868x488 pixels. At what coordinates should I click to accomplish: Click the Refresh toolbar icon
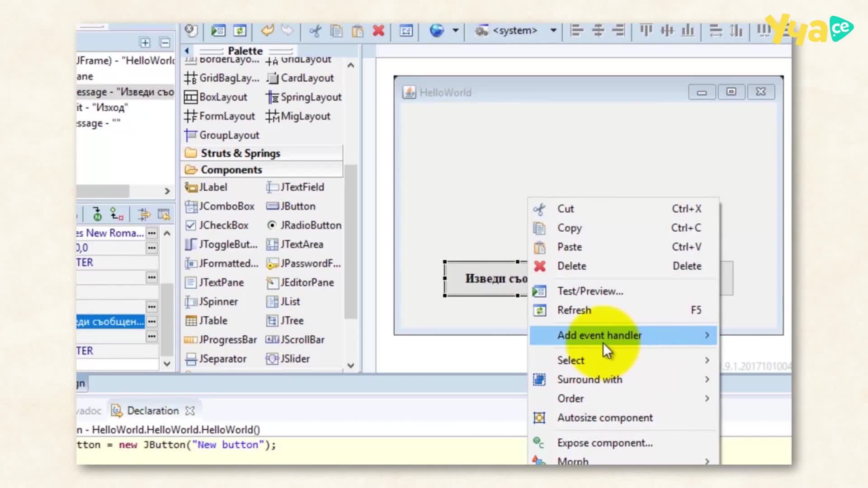point(240,31)
